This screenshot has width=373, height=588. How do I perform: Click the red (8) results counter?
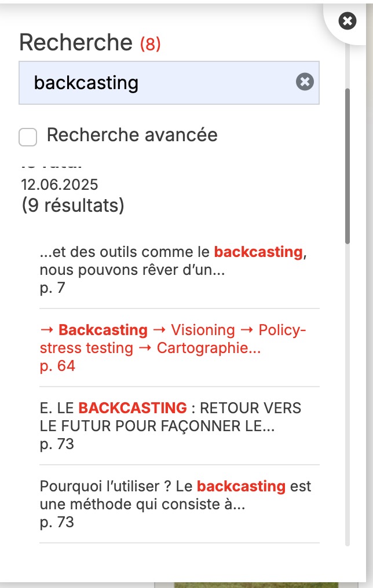tap(150, 44)
